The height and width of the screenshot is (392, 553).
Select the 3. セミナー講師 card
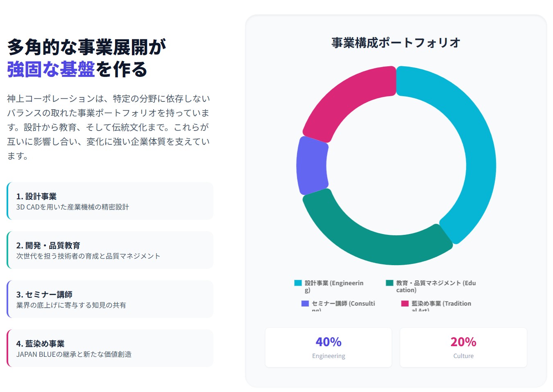pyautogui.click(x=110, y=299)
